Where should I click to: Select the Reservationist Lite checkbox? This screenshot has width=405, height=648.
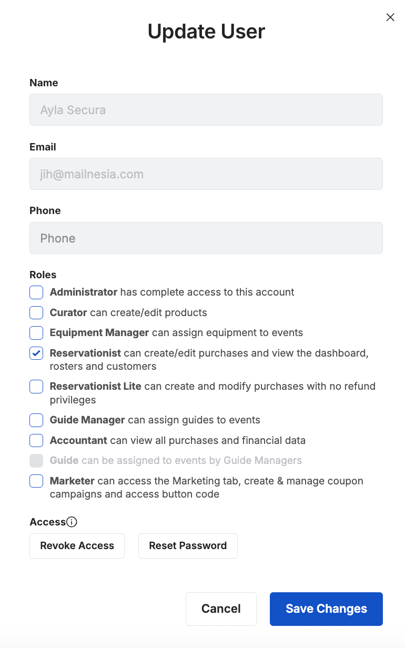(36, 386)
